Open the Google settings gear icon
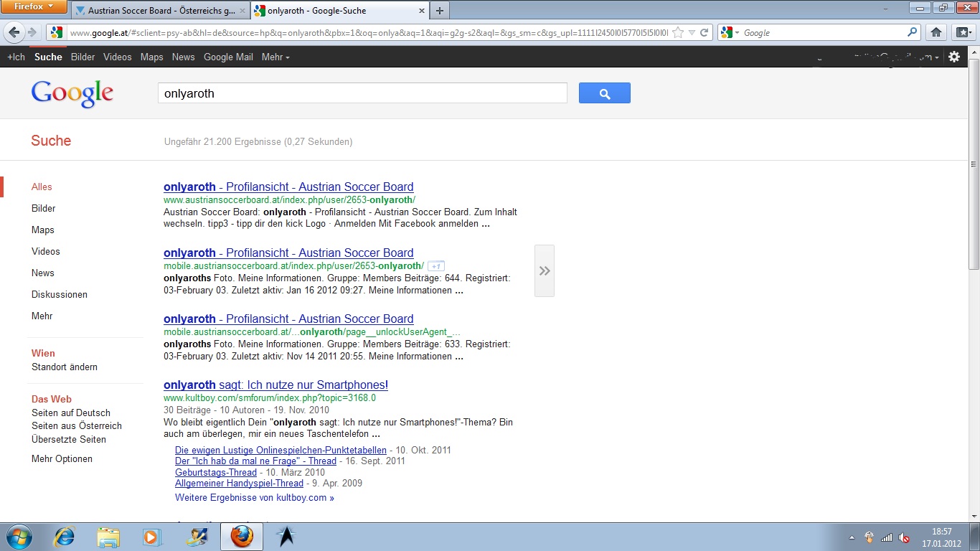The width and height of the screenshot is (980, 551). (x=954, y=57)
